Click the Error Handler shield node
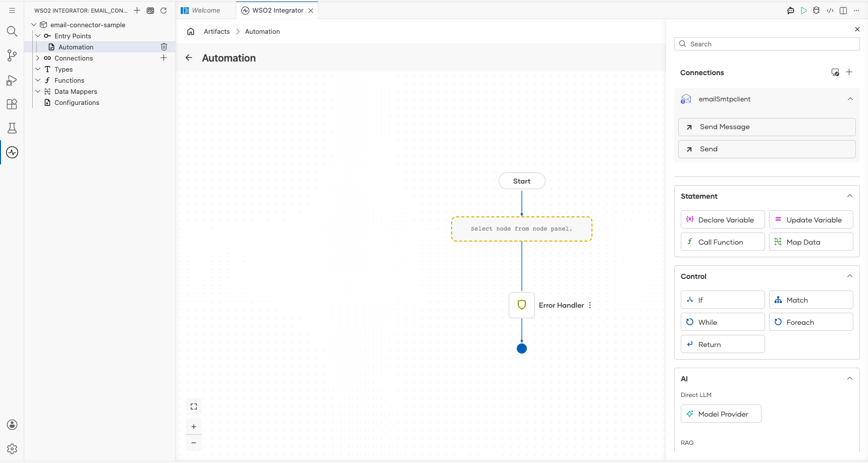This screenshot has height=463, width=868. point(522,305)
